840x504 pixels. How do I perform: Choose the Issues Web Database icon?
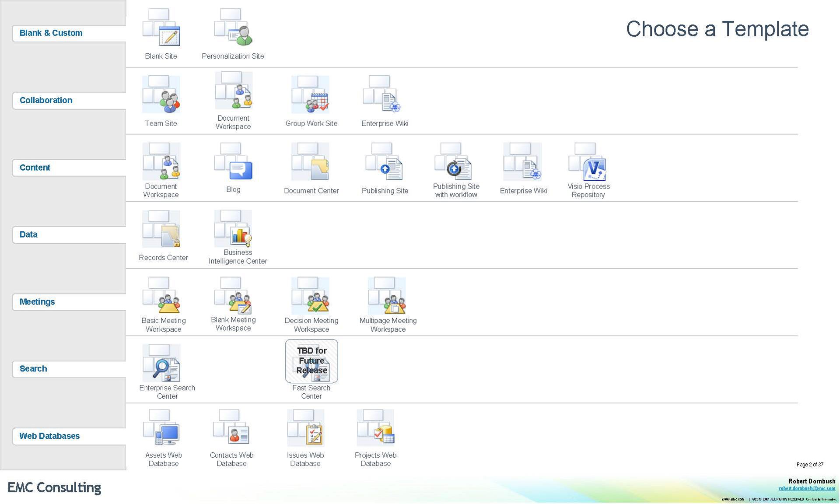(305, 428)
